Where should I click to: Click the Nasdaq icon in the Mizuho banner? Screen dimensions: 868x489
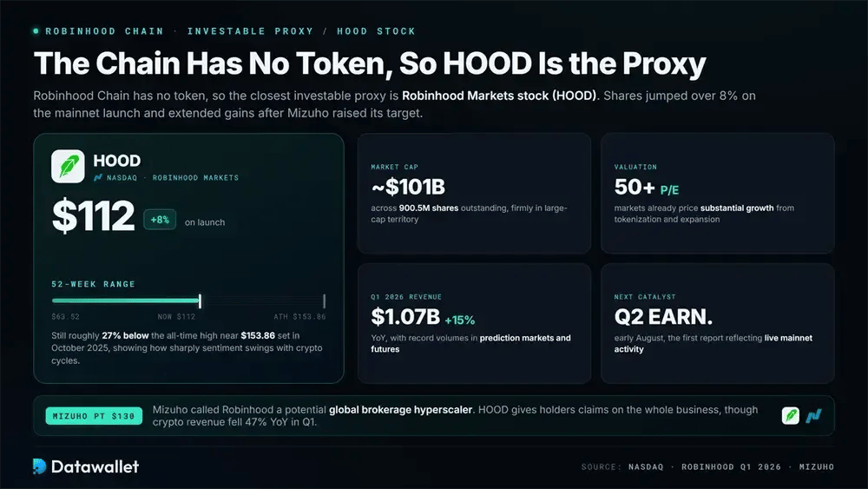click(x=814, y=415)
